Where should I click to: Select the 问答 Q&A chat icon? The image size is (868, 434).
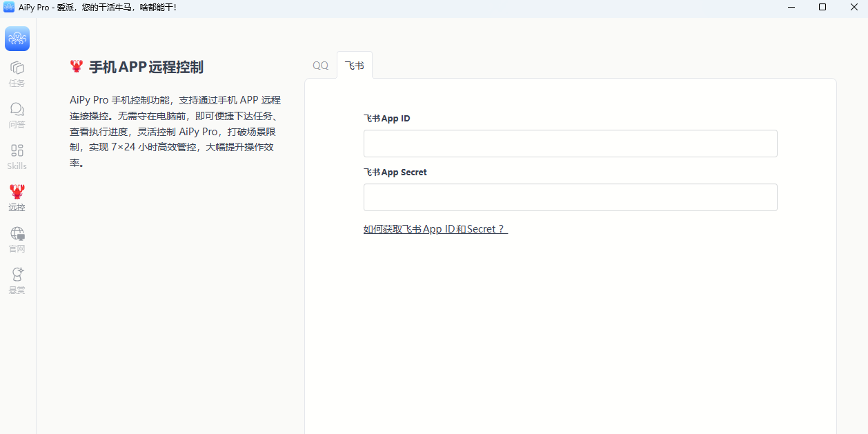(17, 115)
